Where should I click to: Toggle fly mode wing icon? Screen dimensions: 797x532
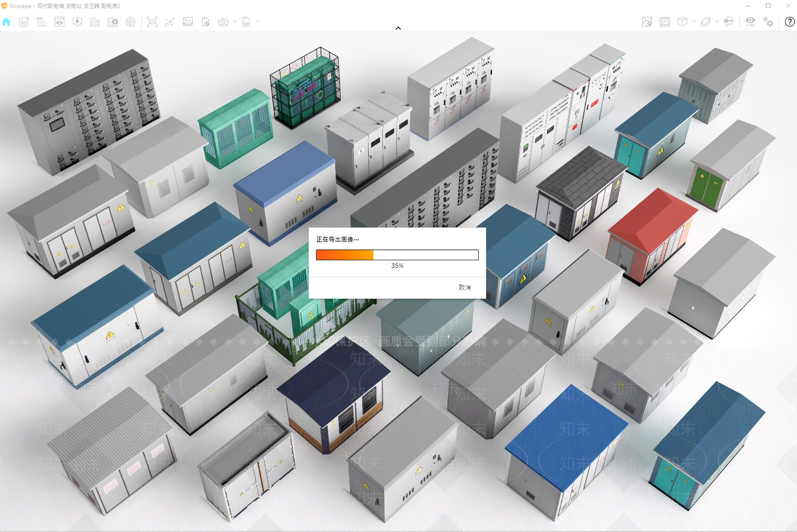(x=705, y=22)
